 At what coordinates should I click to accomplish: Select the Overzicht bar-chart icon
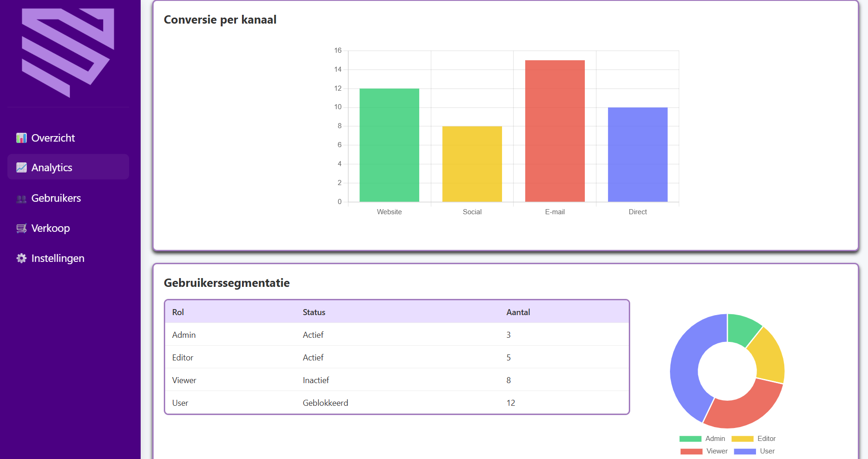[21, 137]
